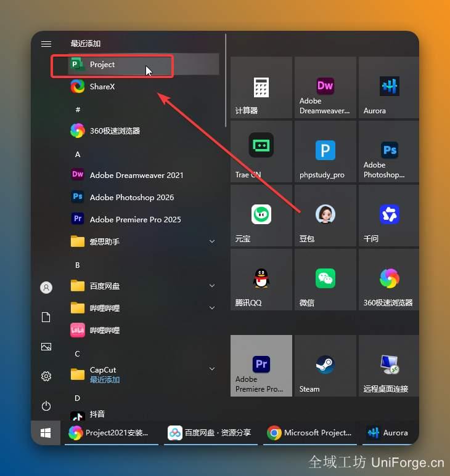Open the 微信 tile
The image size is (450, 476).
pos(325,280)
